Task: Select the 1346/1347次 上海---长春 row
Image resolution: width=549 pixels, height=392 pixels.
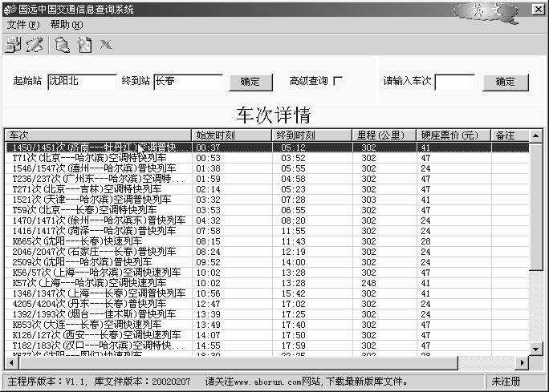Action: coord(266,293)
